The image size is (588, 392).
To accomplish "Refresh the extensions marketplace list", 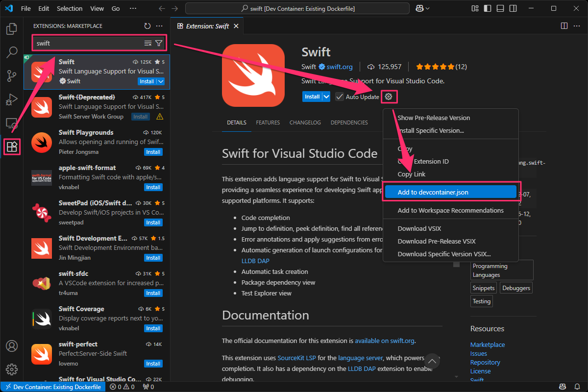I will pyautogui.click(x=147, y=26).
